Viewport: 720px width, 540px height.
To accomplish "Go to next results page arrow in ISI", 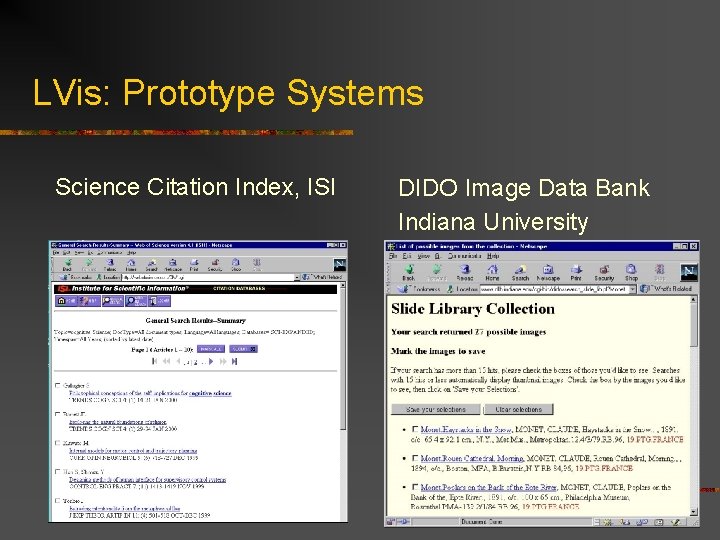I will tap(211, 361).
